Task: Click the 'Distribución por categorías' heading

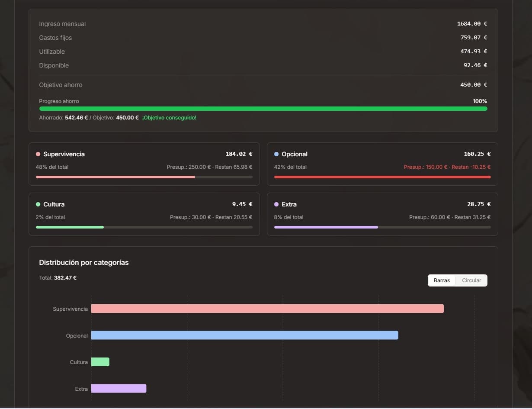Action: (84, 263)
